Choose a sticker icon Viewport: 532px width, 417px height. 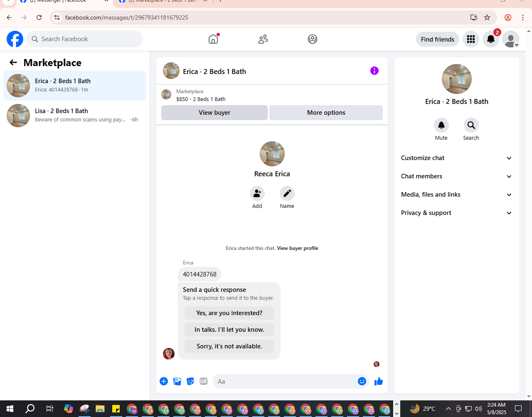[x=190, y=381]
